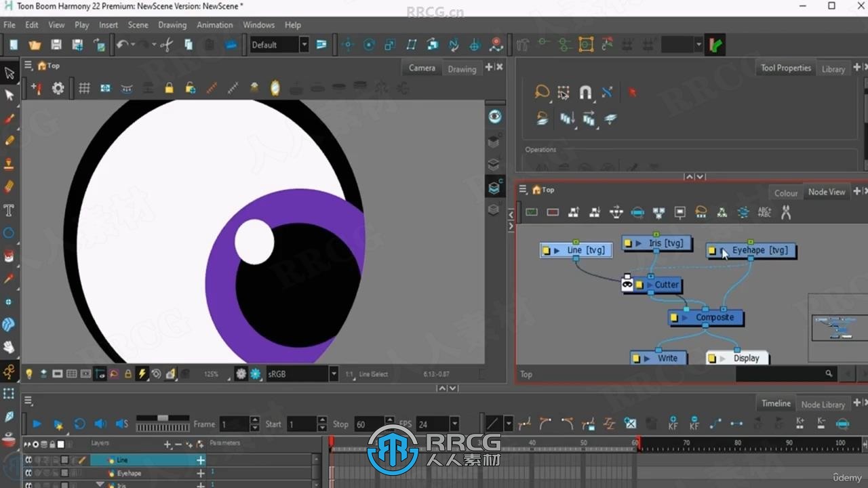Toggle the light table bulb icon

pos(29,373)
